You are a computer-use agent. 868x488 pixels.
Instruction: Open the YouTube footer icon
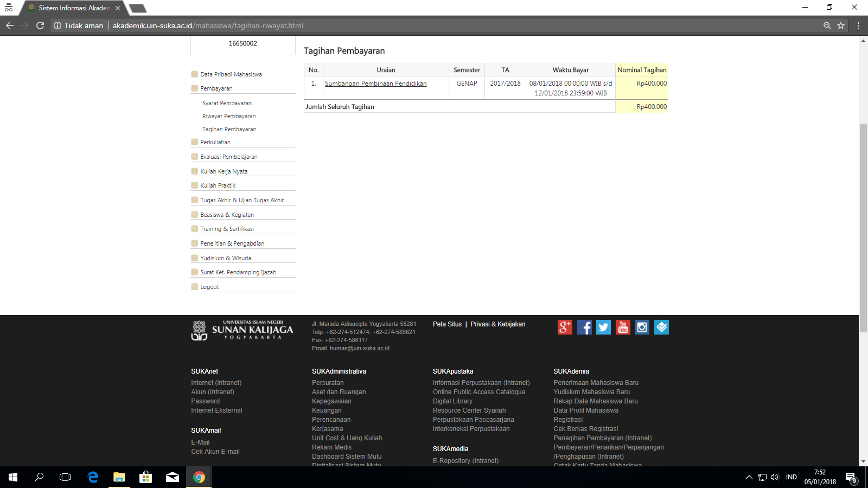tap(623, 327)
